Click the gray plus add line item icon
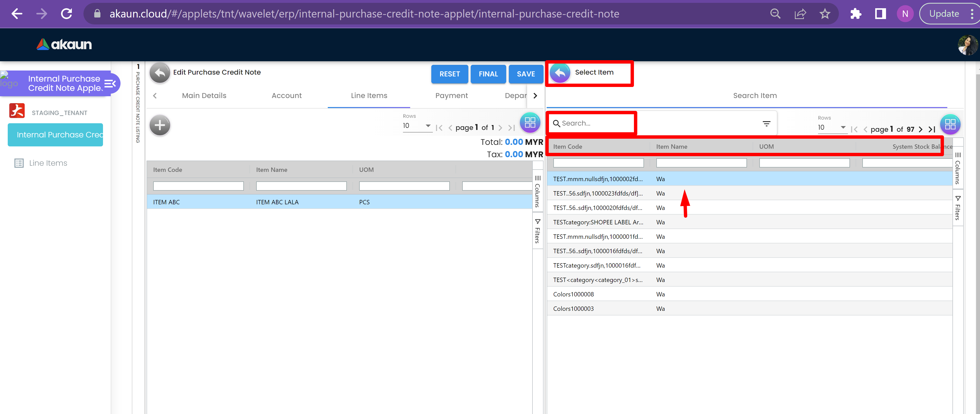This screenshot has width=980, height=414. coord(159,125)
